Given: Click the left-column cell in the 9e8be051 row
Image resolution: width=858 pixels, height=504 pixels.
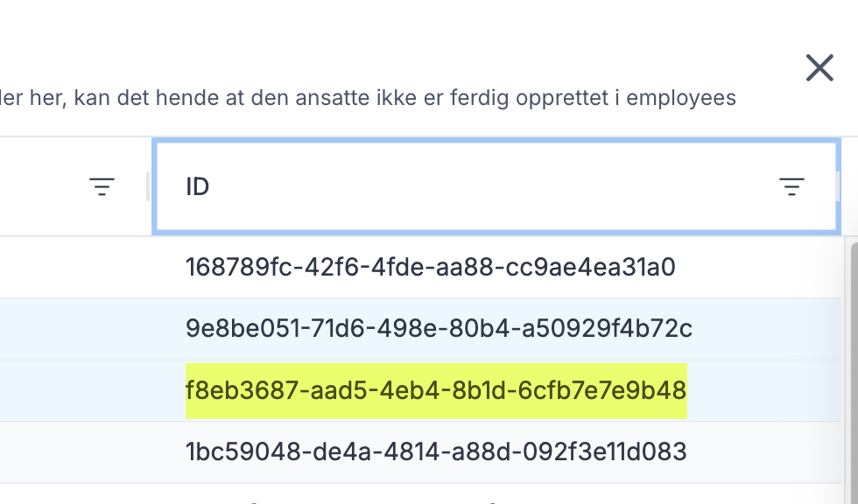Looking at the screenshot, I should [x=74, y=329].
